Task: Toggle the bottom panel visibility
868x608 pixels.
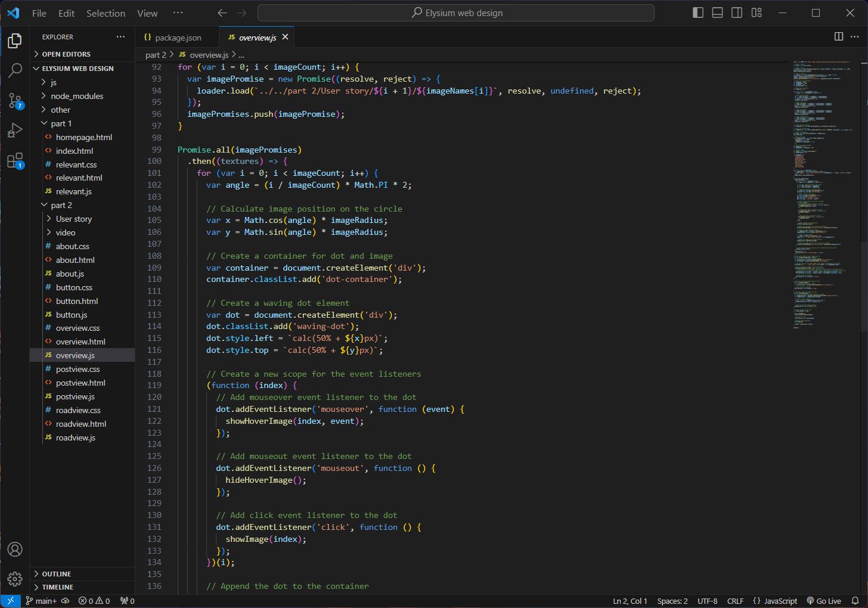Action: (717, 13)
